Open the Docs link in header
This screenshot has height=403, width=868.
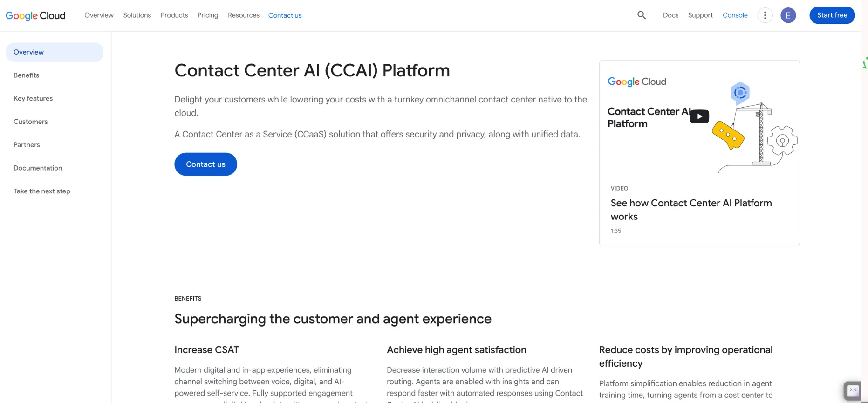[x=670, y=15]
